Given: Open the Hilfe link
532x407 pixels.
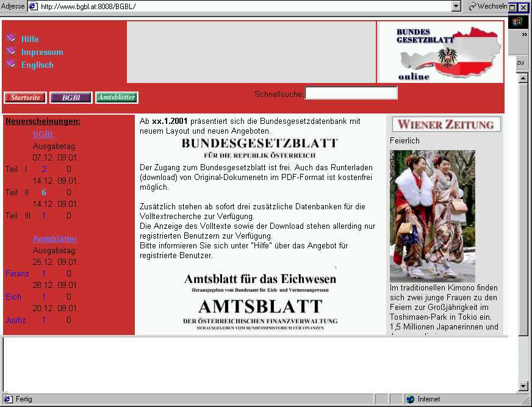Looking at the screenshot, I should 30,40.
